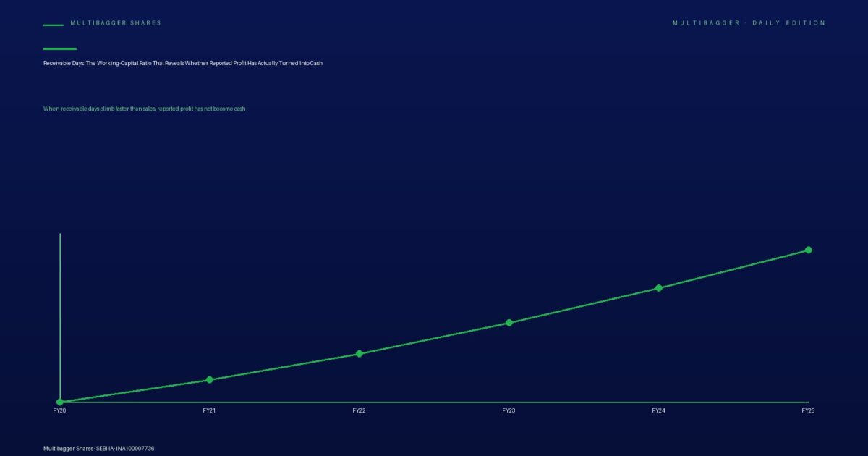868x456 pixels.
Task: Click the FY20 data point marker
Action: (x=60, y=402)
